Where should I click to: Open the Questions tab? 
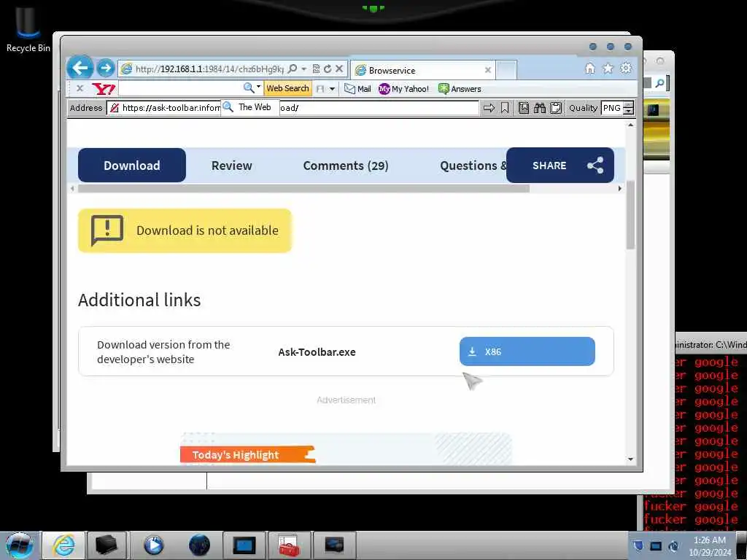472,166
